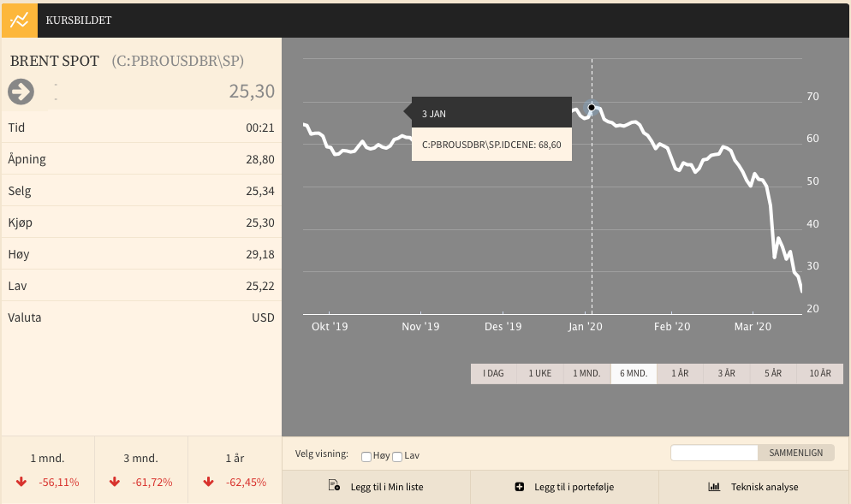Focus the compare text input field
The width and height of the screenshot is (851, 504).
click(x=714, y=453)
